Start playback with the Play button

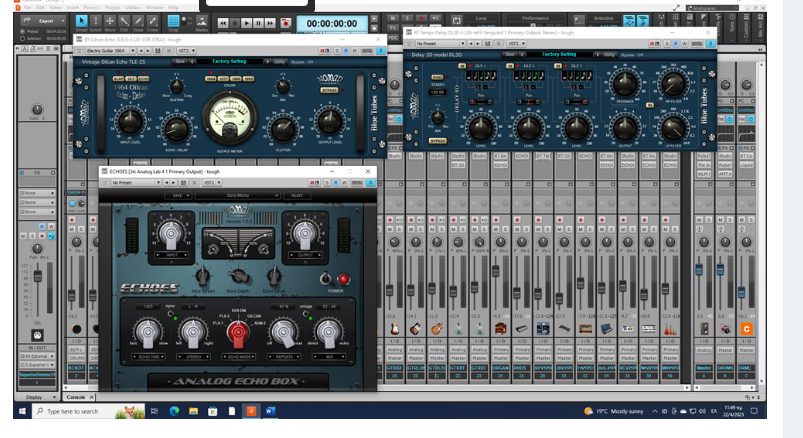(246, 23)
